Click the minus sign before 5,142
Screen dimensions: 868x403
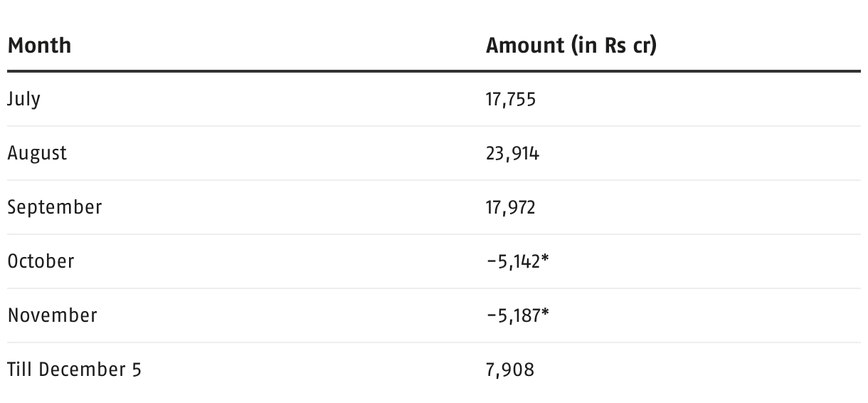coord(491,262)
